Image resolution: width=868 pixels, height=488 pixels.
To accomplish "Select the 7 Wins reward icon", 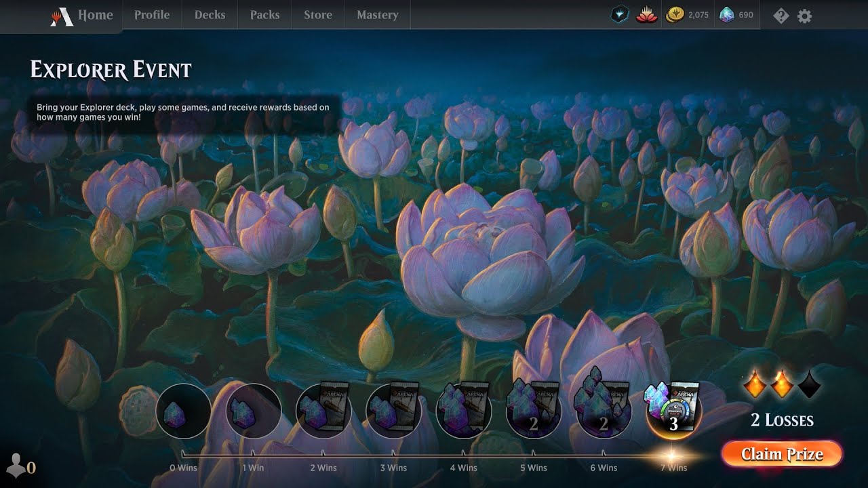I will pyautogui.click(x=673, y=411).
